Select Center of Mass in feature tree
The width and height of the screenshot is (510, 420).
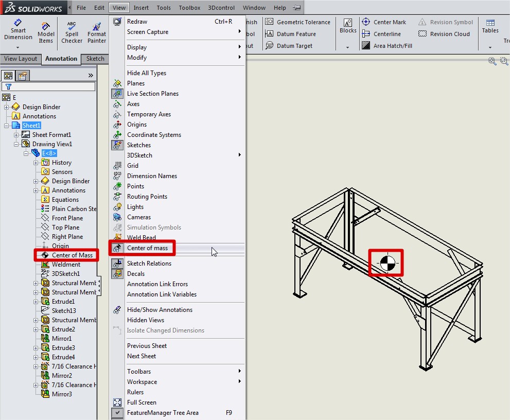pyautogui.click(x=72, y=255)
